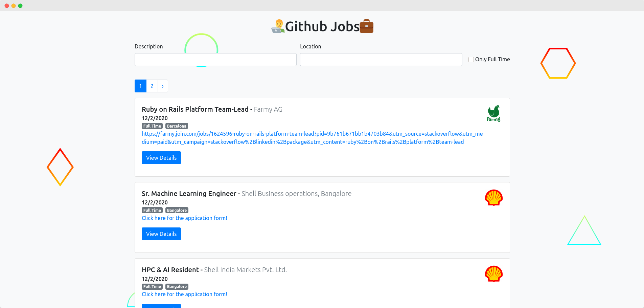
Task: View Details for the Ruby on Rails job
Action: [161, 157]
